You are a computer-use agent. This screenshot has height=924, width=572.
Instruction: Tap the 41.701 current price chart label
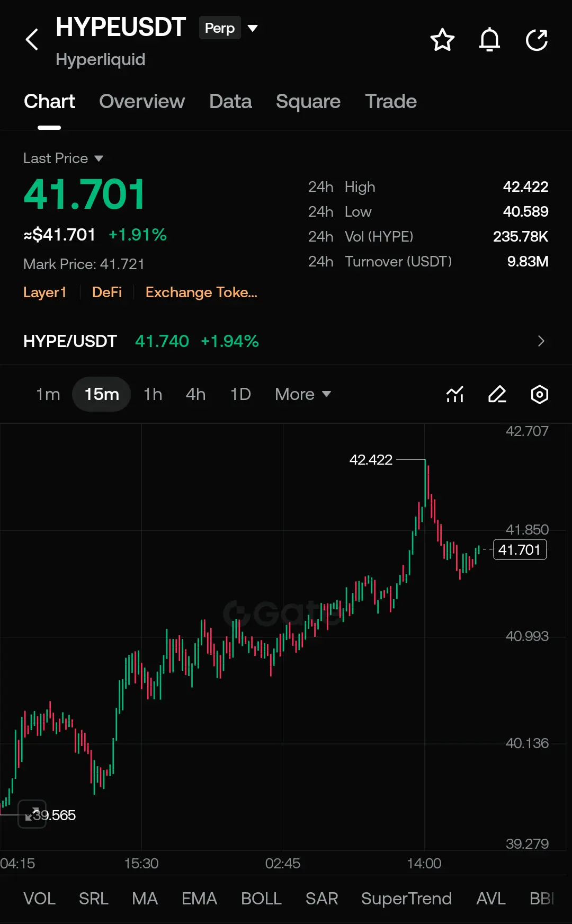[x=520, y=549]
